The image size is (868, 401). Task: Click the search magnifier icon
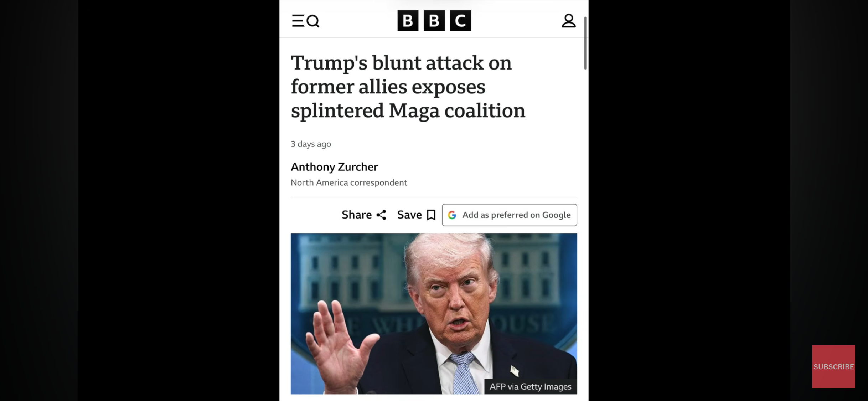click(313, 21)
